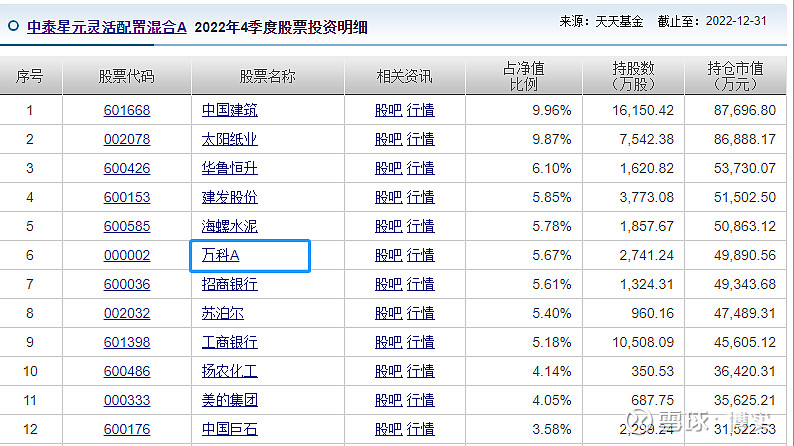The image size is (794, 446).
Task: Open 行情 link in 海螺水泥 row
Action: (x=420, y=226)
